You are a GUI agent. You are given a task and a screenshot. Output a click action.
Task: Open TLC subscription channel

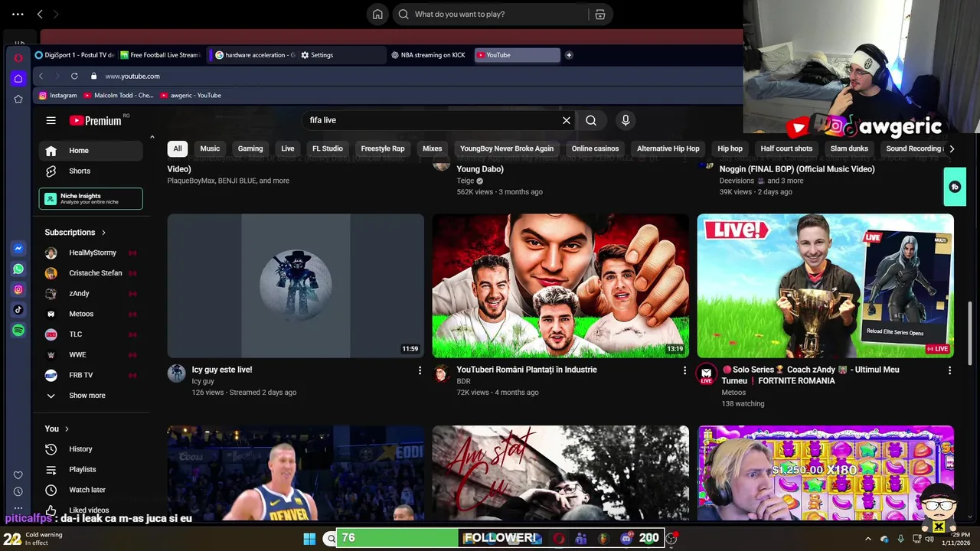click(x=90, y=334)
